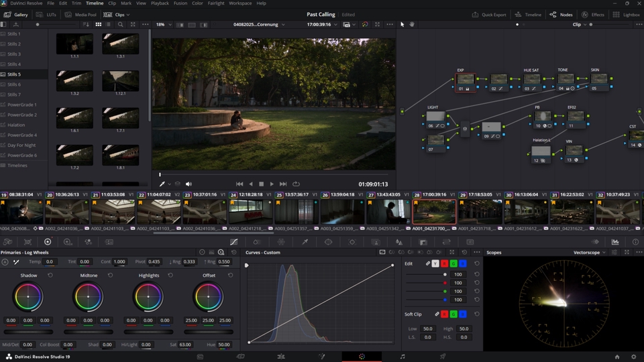The width and height of the screenshot is (644, 362).
Task: Select the pointer tool in node editor
Action: click(x=402, y=25)
